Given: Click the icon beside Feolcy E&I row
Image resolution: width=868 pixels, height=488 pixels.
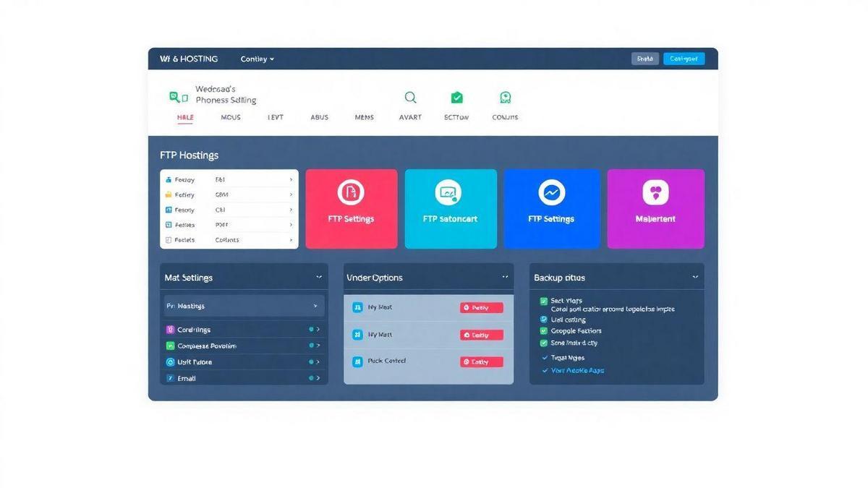Looking at the screenshot, I should 169,180.
